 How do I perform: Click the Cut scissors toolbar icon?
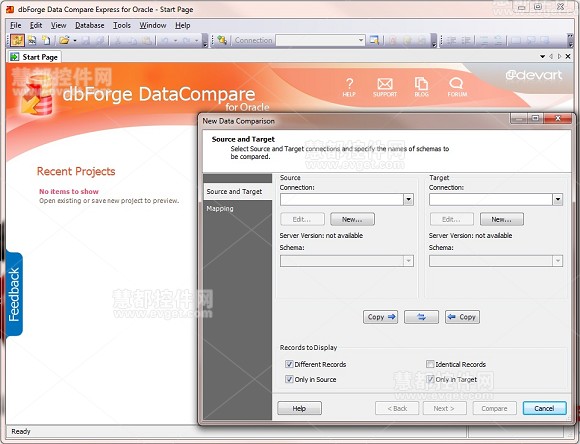pos(118,40)
